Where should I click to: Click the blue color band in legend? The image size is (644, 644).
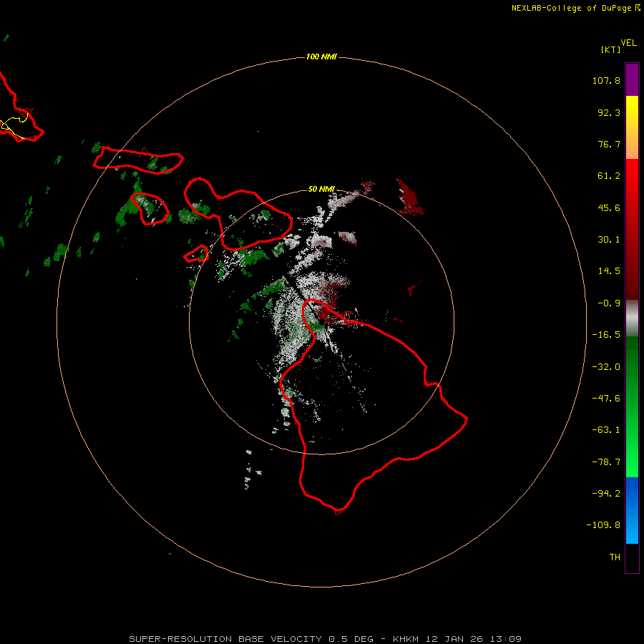coord(632,510)
